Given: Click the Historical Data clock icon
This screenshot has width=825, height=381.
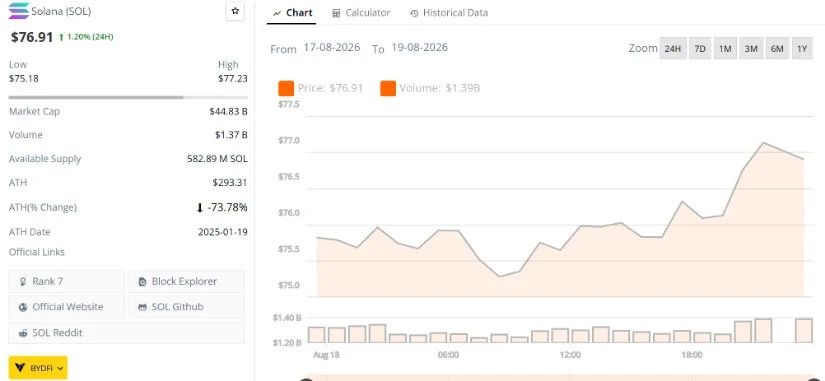Looking at the screenshot, I should [414, 13].
